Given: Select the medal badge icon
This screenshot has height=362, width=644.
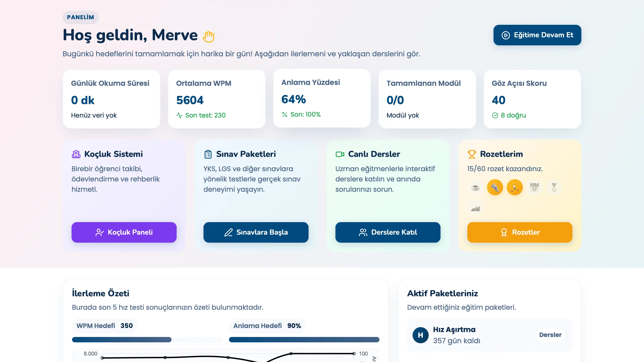Looking at the screenshot, I should tap(554, 187).
